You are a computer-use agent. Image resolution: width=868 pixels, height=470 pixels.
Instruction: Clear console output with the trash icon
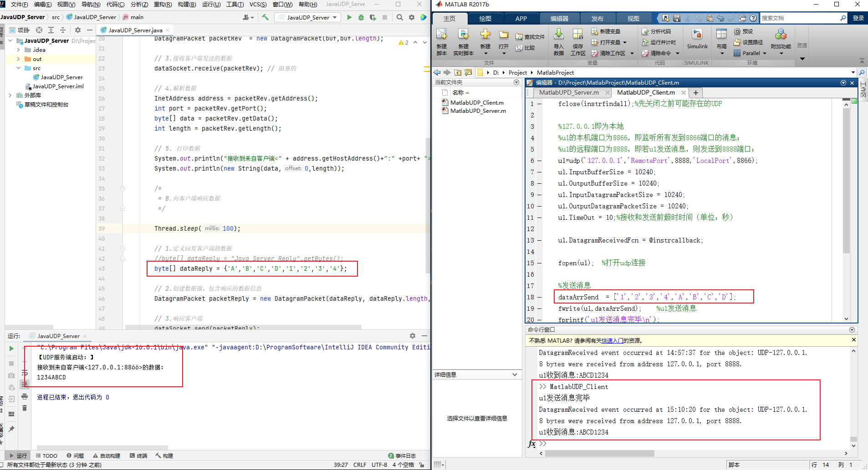25,408
